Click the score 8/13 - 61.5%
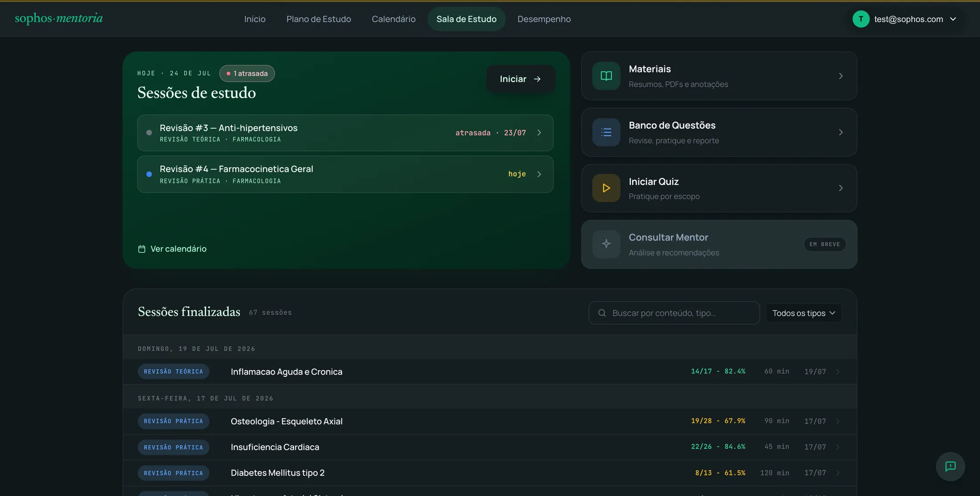The image size is (980, 496). coord(720,473)
